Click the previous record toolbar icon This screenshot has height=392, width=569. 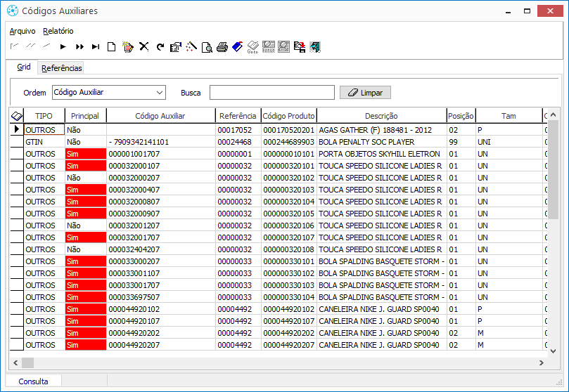[46, 46]
